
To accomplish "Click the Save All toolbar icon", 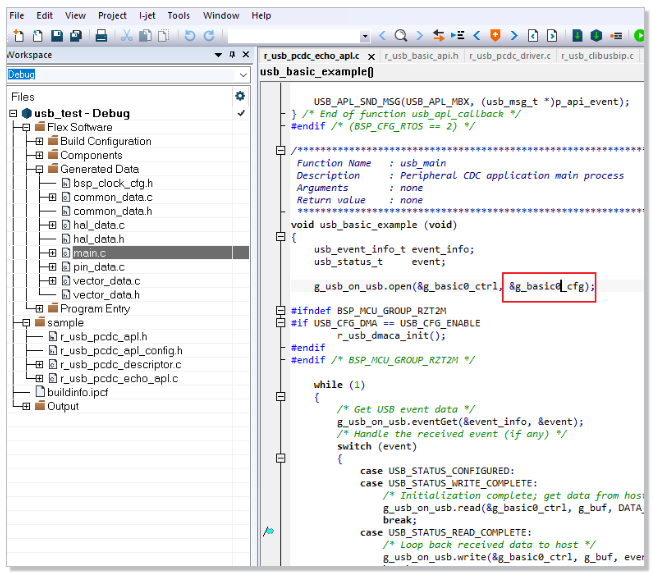I will (76, 36).
